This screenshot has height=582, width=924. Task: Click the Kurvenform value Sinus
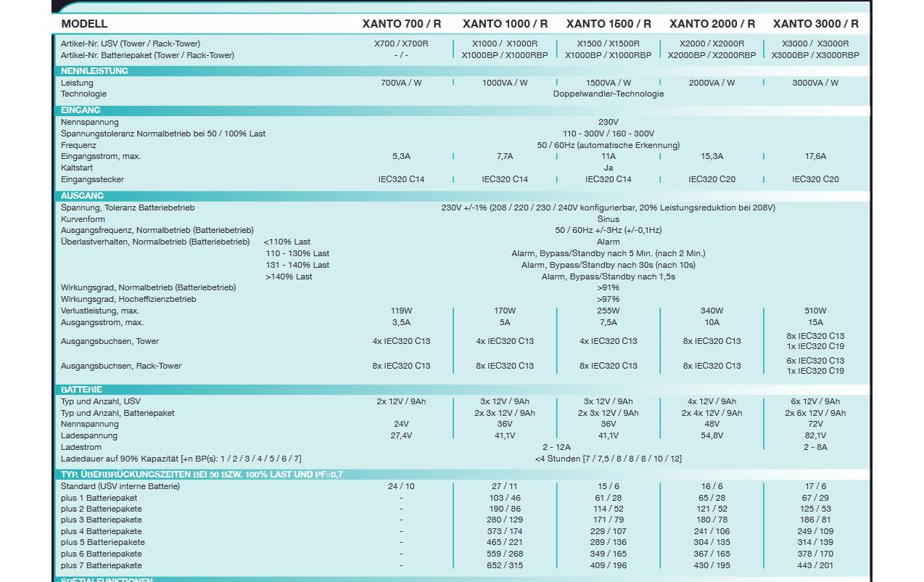609,218
